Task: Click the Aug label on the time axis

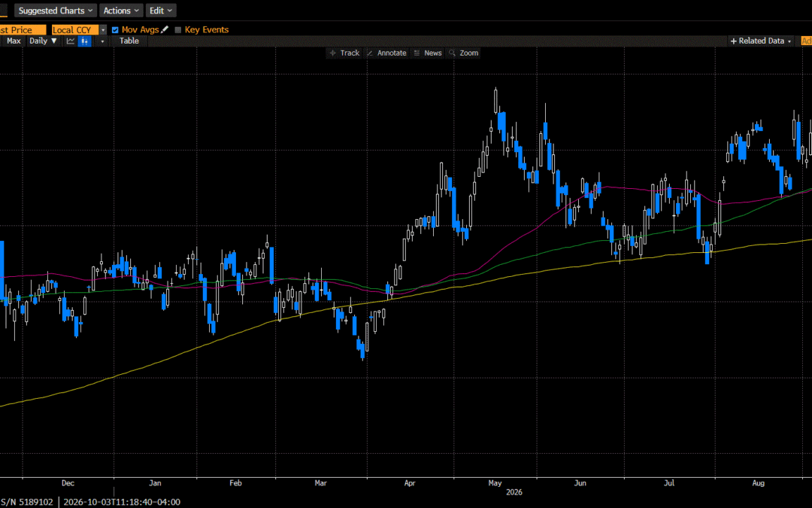Action: click(758, 483)
